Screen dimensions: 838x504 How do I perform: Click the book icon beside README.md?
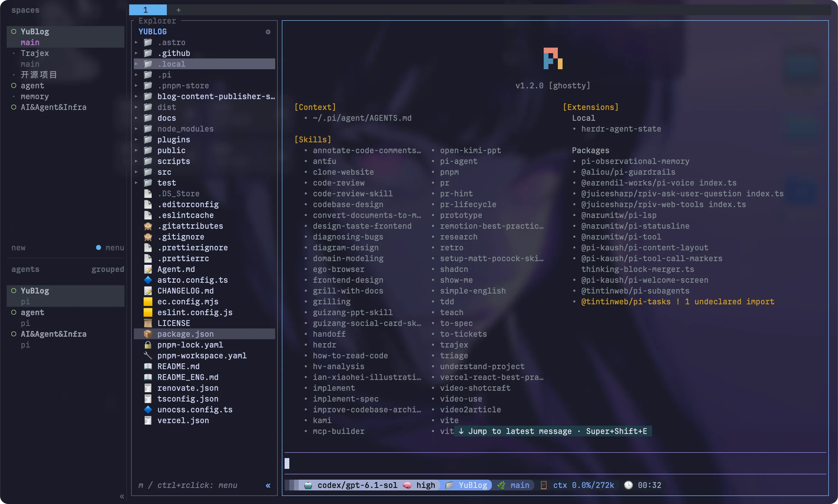pos(148,366)
